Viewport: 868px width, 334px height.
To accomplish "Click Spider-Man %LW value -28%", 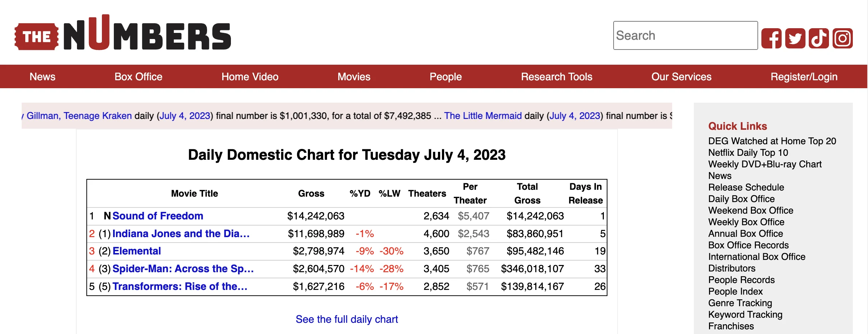I will [391, 269].
